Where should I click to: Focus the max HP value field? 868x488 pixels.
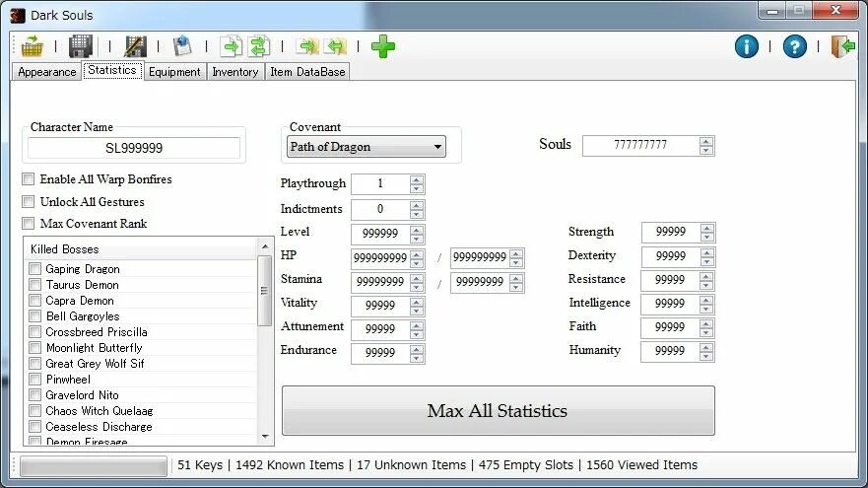[480, 257]
